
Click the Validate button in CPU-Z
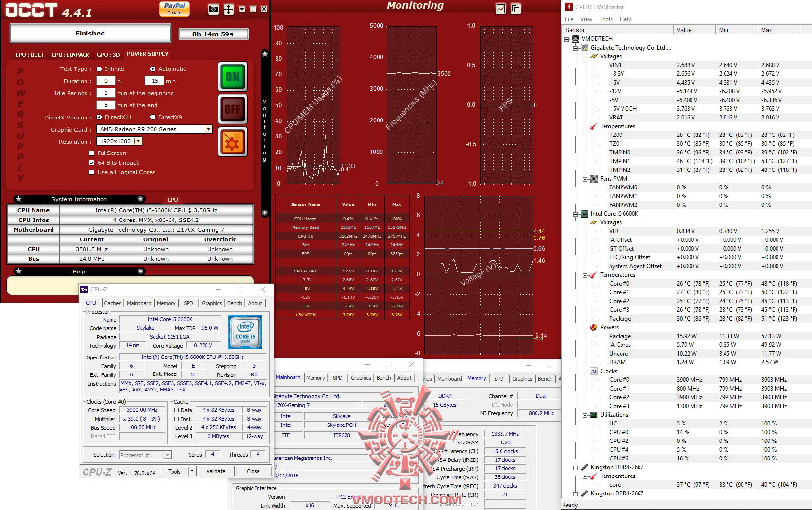tap(216, 471)
